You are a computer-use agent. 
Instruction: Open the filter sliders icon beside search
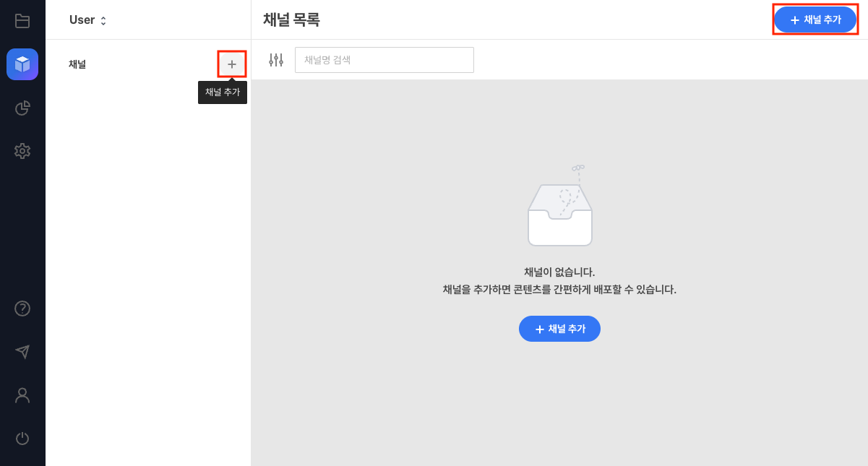tap(275, 60)
